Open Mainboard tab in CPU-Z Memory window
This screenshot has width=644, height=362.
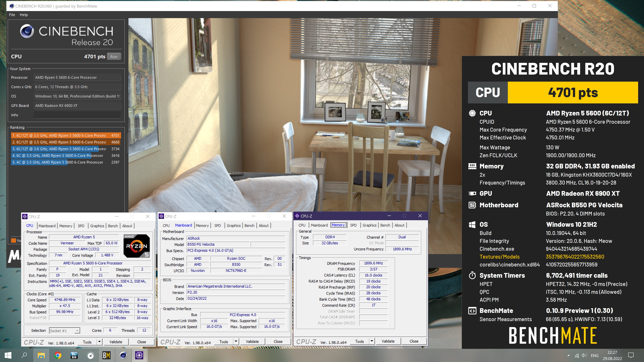(x=319, y=225)
